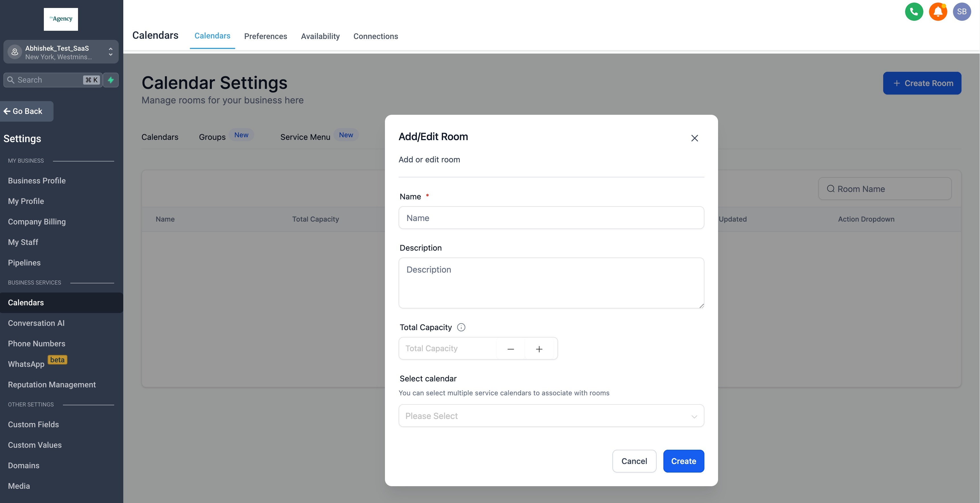
Task: Focus the room Name input field
Action: tap(551, 218)
